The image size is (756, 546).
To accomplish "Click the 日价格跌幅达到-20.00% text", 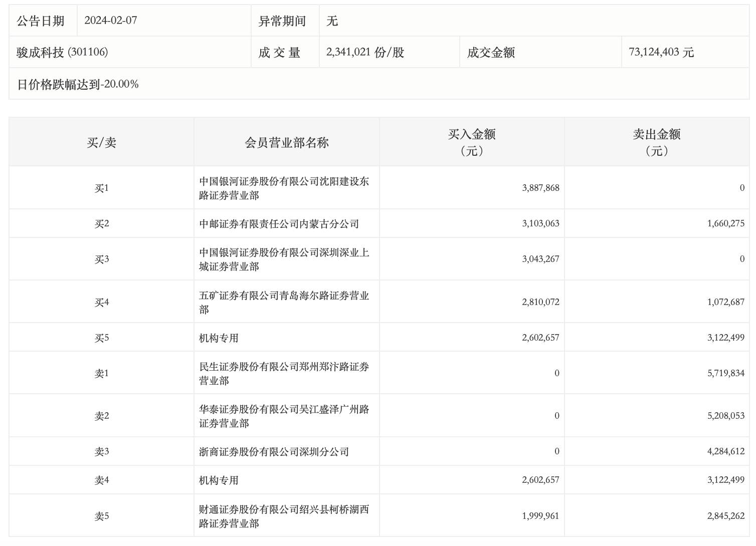I will click(78, 84).
